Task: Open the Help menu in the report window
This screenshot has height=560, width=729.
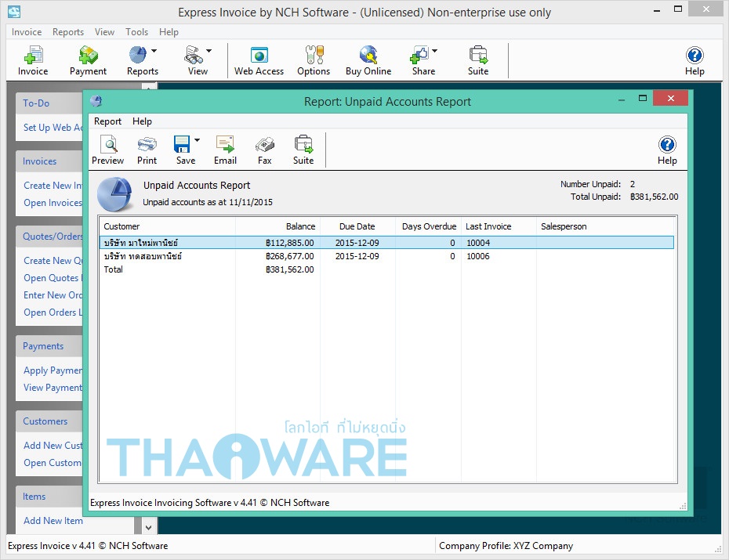Action: click(x=142, y=121)
